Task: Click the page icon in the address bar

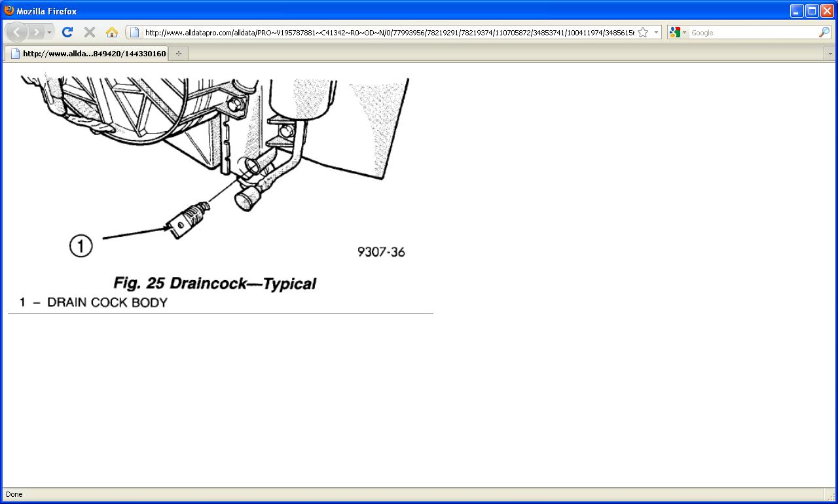Action: coord(134,32)
